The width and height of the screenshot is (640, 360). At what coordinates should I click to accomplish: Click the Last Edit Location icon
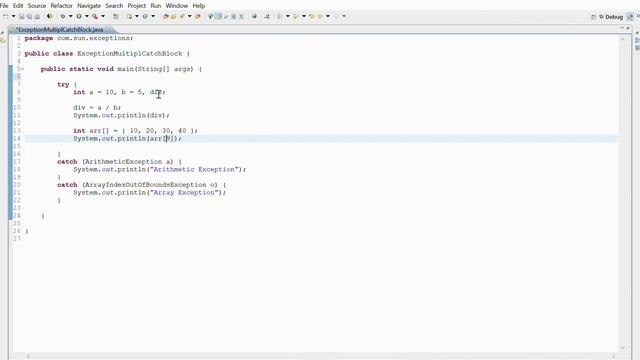pos(312,16)
